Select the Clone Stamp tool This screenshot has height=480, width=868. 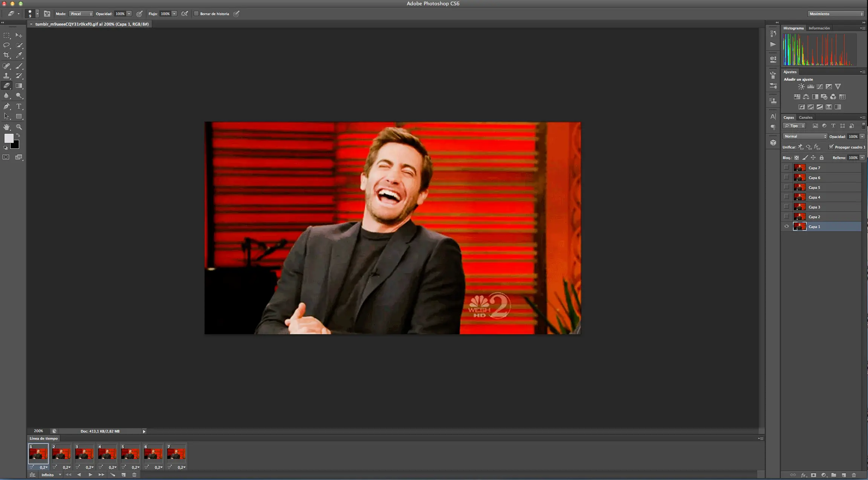6,76
